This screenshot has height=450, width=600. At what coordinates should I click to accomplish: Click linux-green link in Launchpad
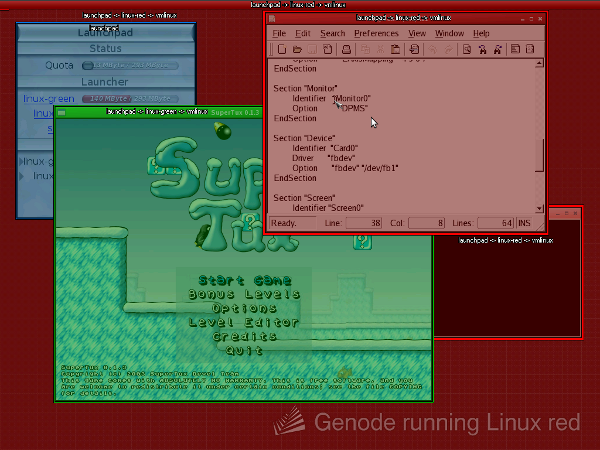pos(49,99)
